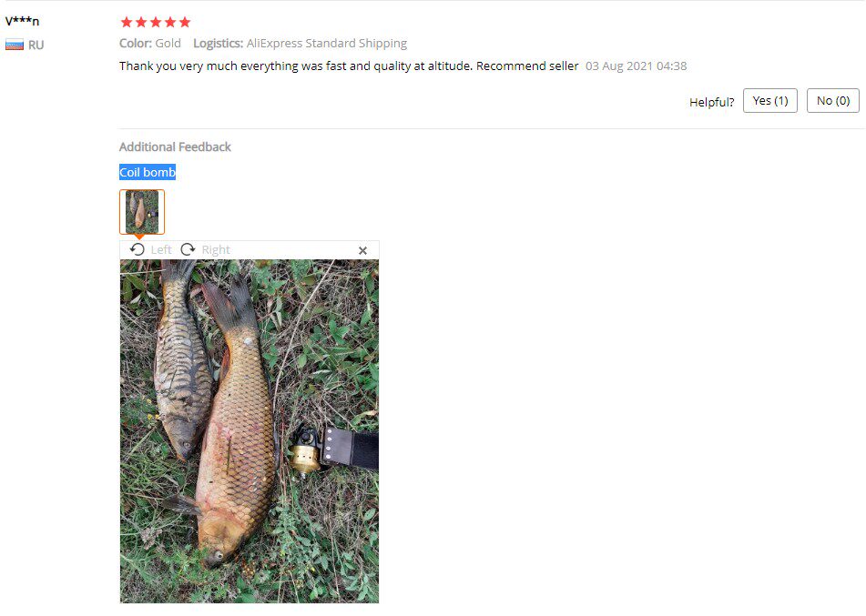The width and height of the screenshot is (866, 616).
Task: Close the enlarged photo viewer
Action: coord(362,250)
